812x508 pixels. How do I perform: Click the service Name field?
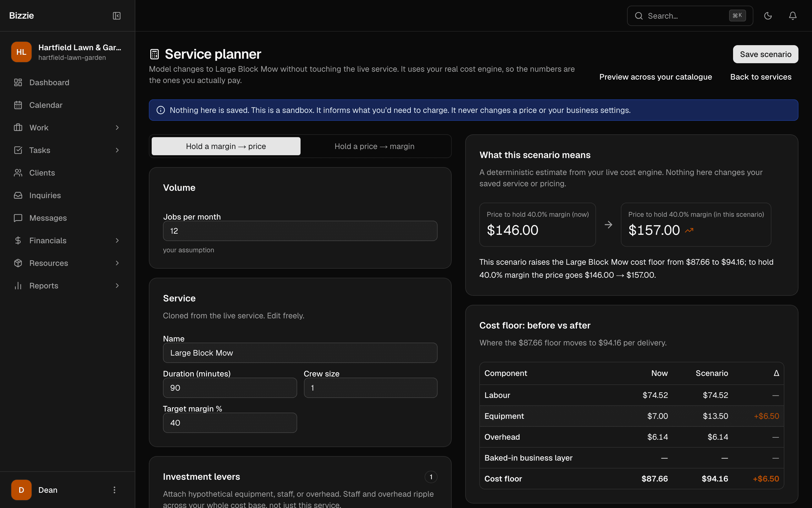tap(300, 353)
